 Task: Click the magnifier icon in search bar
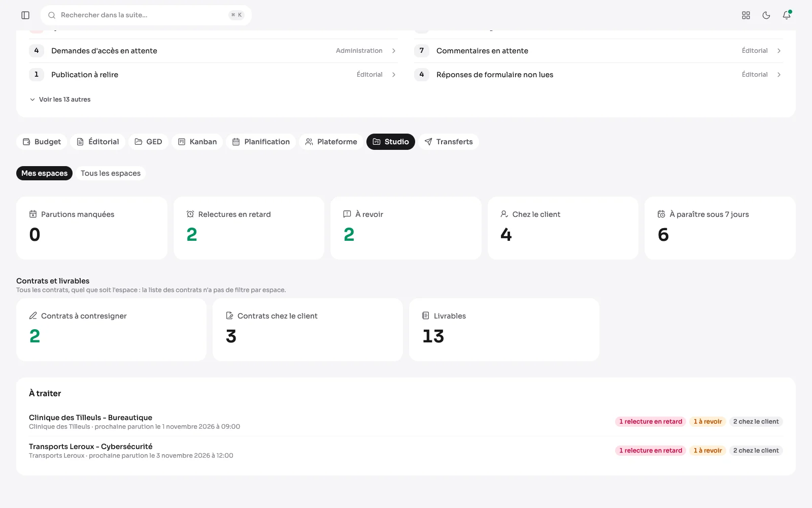52,15
